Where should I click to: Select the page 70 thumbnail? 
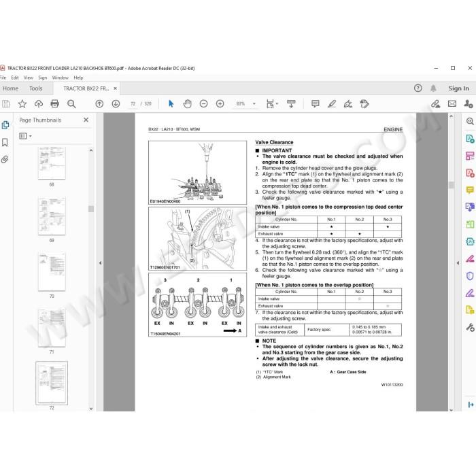tap(52, 272)
